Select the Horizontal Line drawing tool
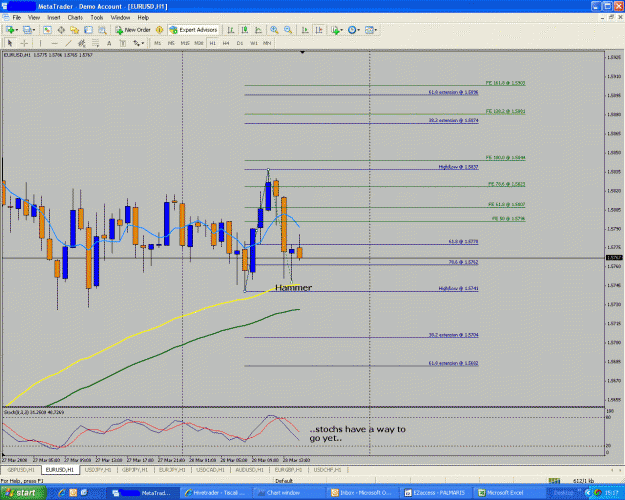The width and height of the screenshot is (625, 500). (55, 43)
